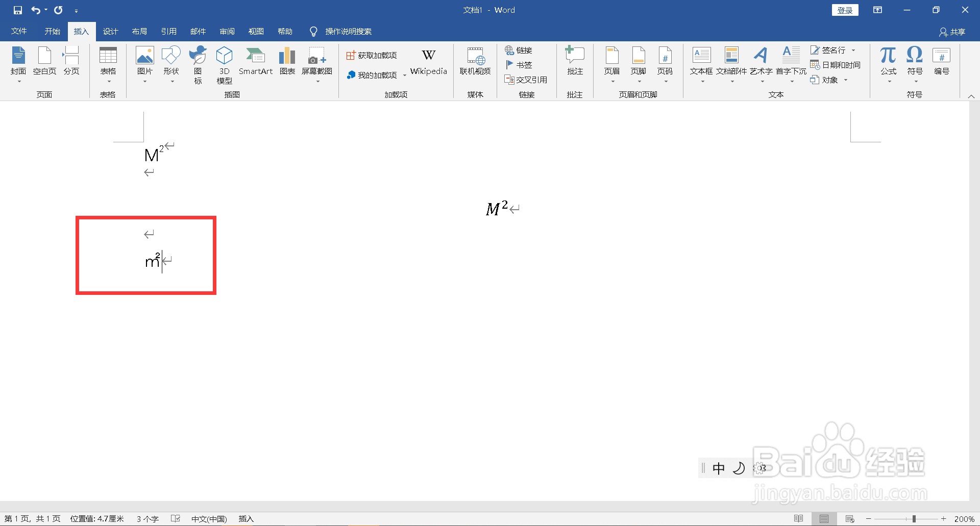
Task: Apply drop cap (首字下沉)
Action: point(791,65)
